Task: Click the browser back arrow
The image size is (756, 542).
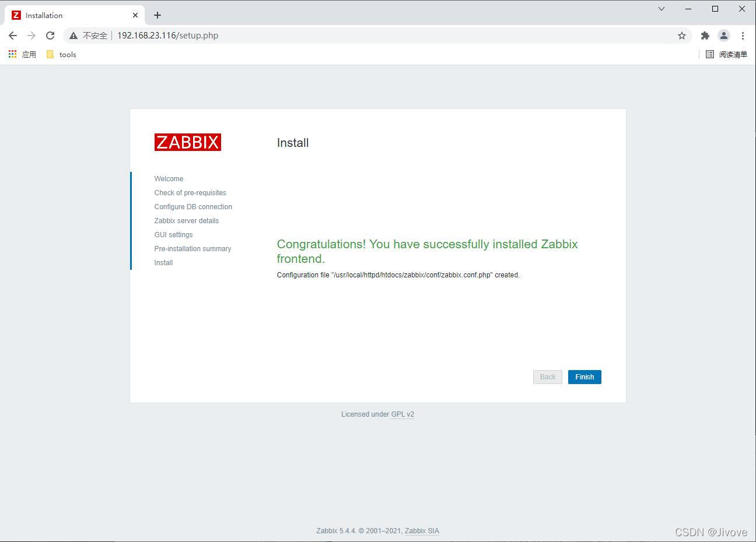Action: (13, 36)
